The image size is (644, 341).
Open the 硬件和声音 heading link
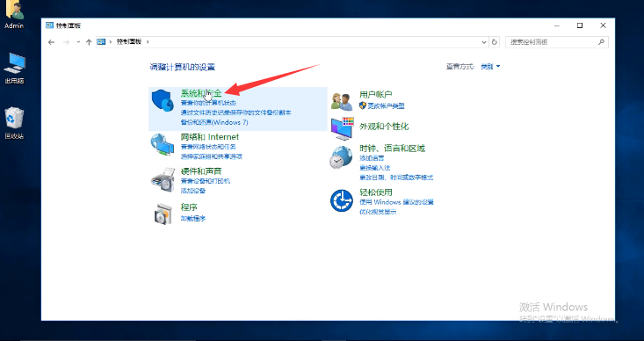201,171
